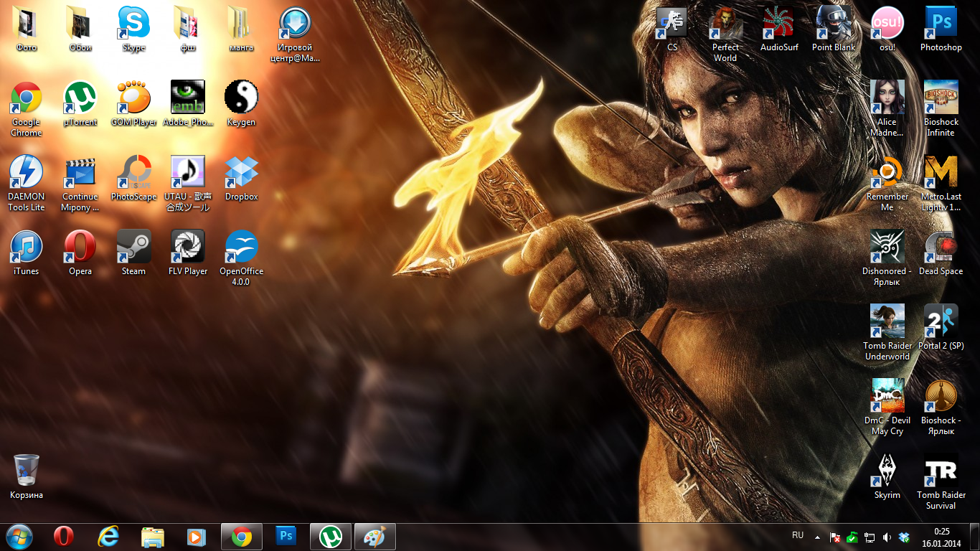This screenshot has height=551, width=980.
Task: Select the µTorrent desktop shortcut
Action: pyautogui.click(x=80, y=103)
